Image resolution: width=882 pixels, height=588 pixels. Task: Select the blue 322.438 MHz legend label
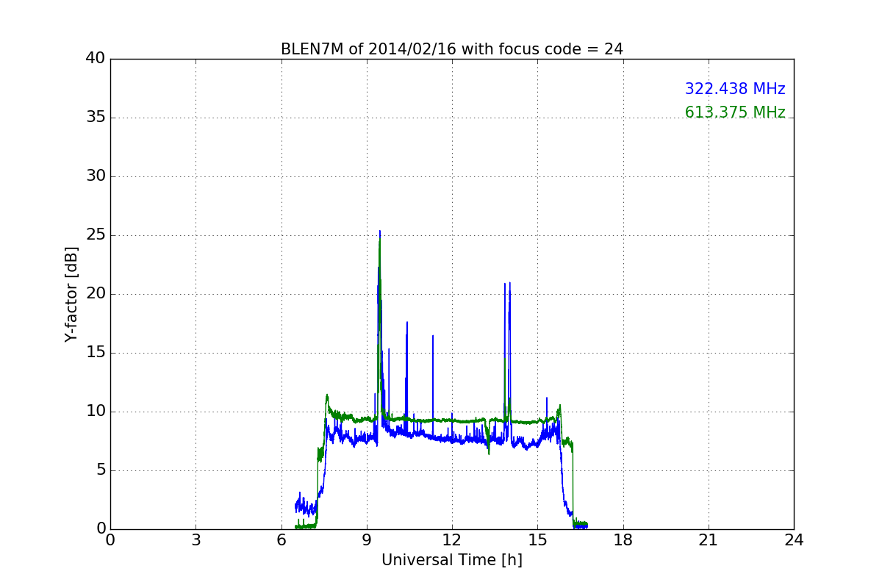[x=735, y=89]
